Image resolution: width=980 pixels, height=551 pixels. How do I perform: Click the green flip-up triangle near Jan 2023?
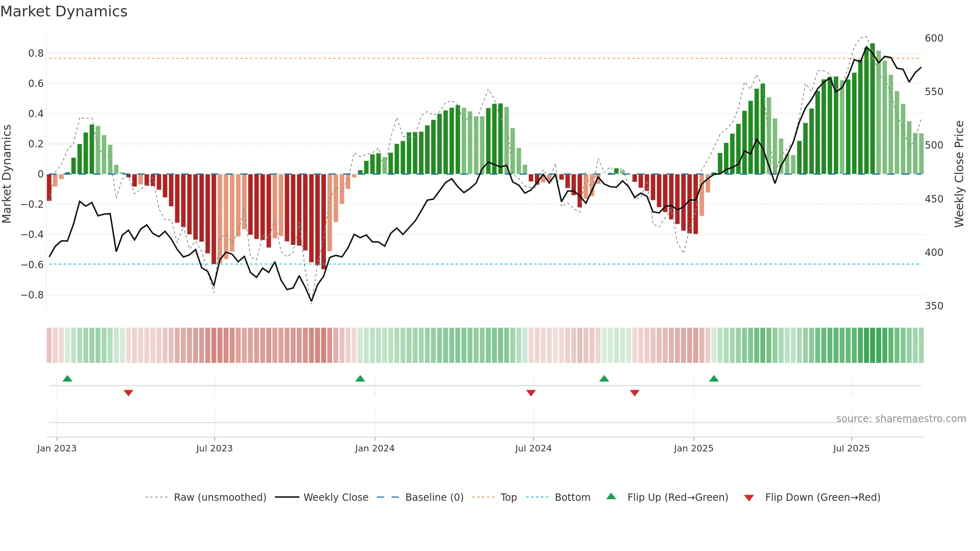tap(67, 378)
